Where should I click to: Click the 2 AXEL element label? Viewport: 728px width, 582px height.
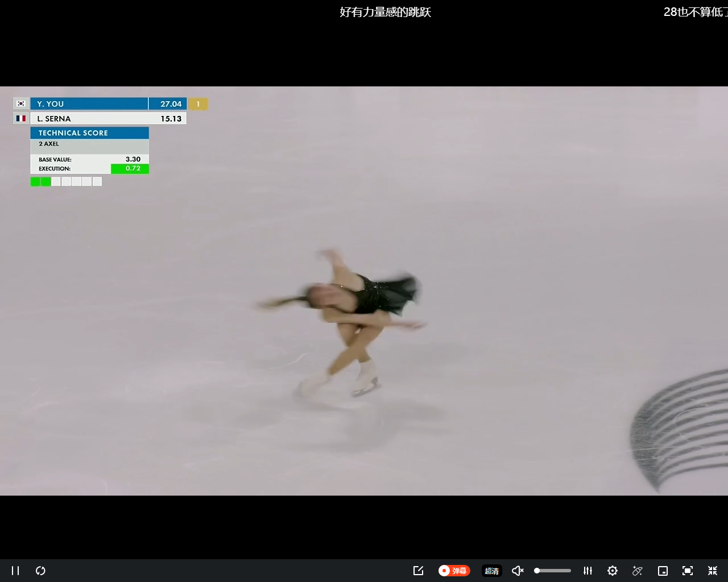[49, 144]
